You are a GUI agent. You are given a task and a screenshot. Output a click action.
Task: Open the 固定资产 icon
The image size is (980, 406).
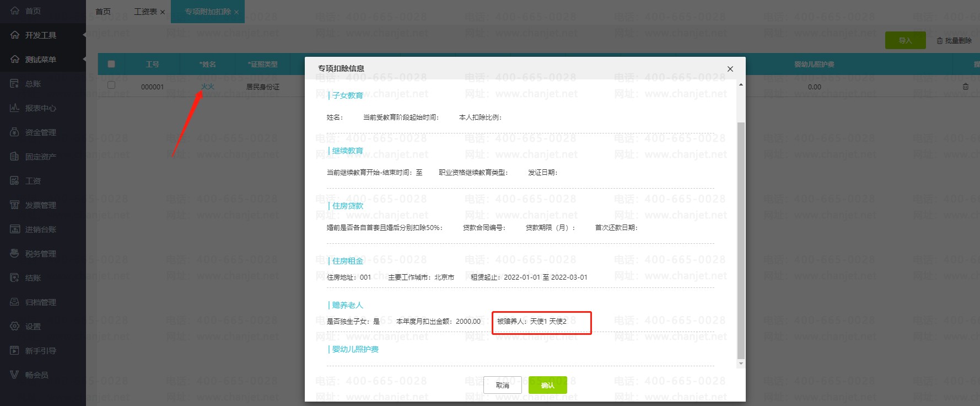pyautogui.click(x=15, y=157)
